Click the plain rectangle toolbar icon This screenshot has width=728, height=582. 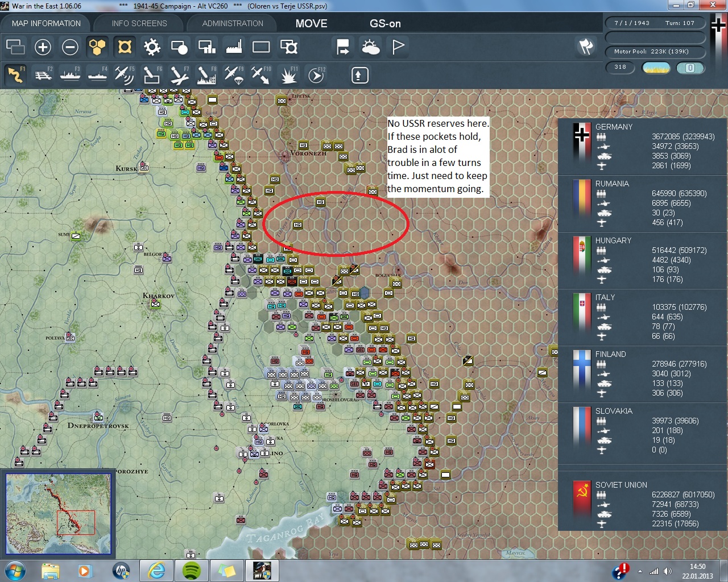pyautogui.click(x=261, y=47)
